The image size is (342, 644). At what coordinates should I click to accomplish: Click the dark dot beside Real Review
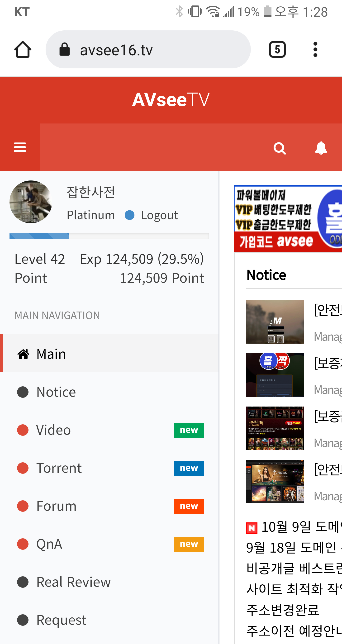[x=23, y=582]
